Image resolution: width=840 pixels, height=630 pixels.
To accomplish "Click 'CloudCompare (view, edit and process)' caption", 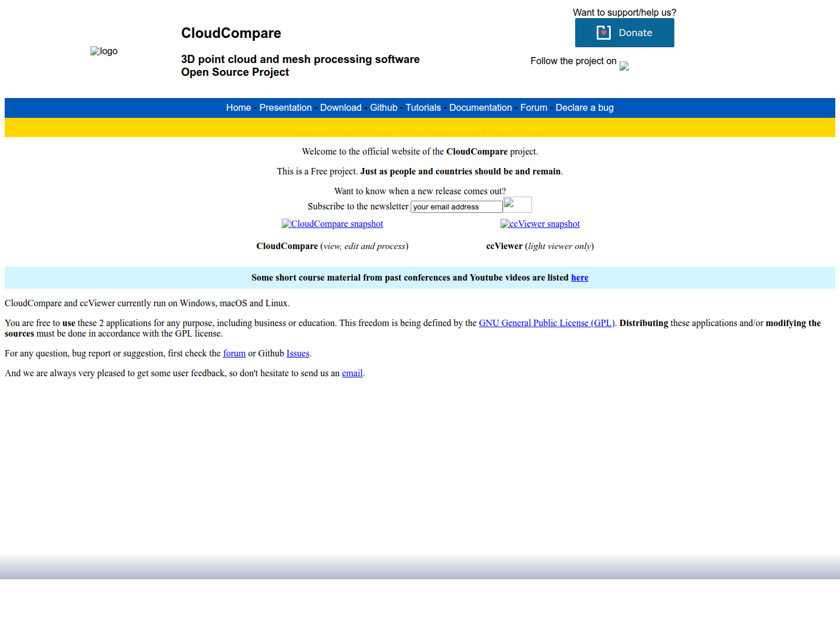I will (x=332, y=246).
